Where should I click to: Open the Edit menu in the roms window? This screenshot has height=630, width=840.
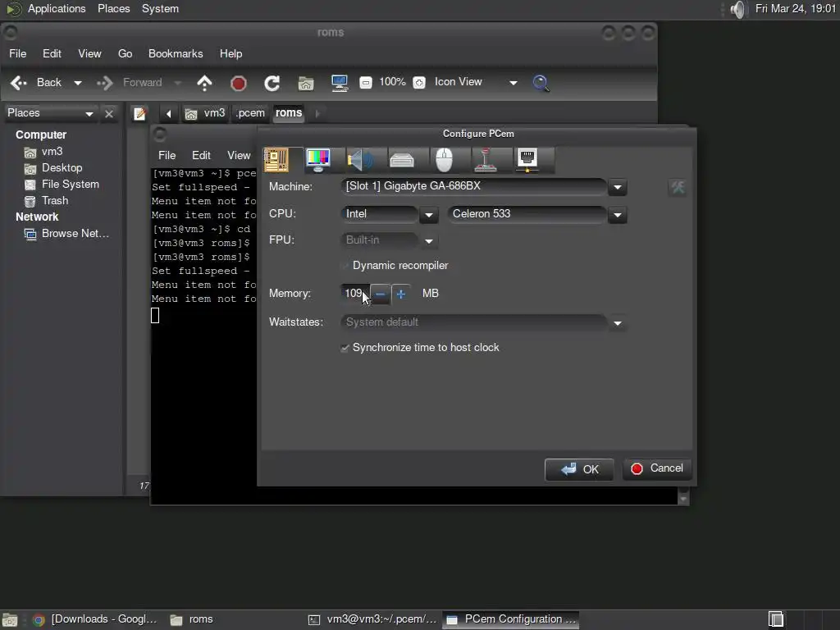tap(52, 53)
